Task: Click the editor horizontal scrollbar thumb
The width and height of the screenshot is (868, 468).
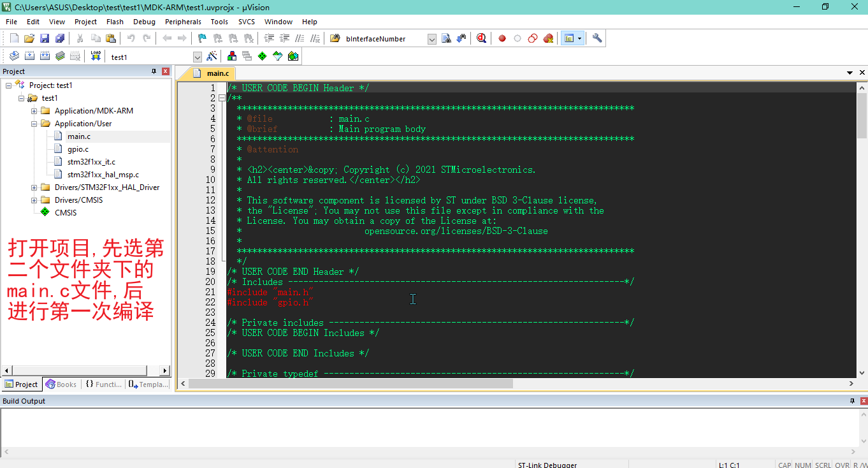Action: point(351,384)
